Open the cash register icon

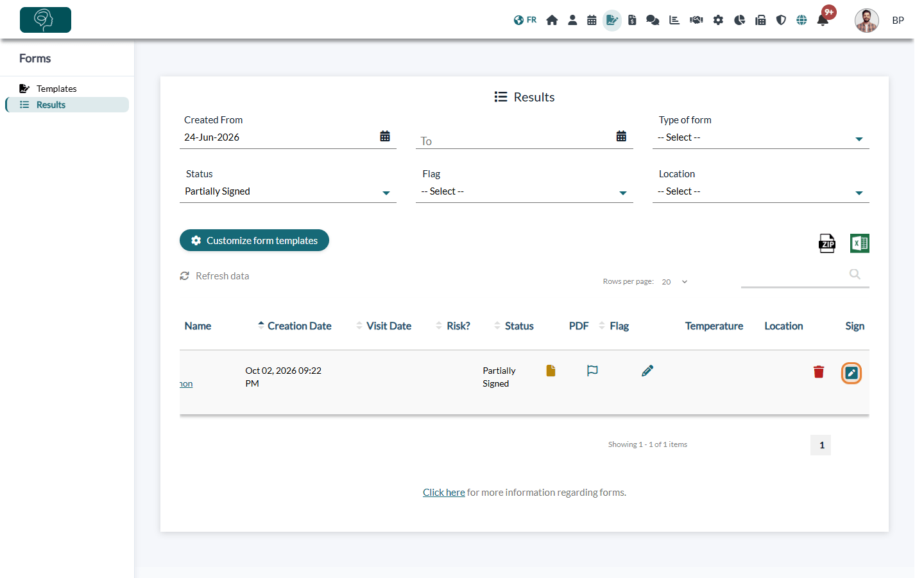(x=760, y=20)
